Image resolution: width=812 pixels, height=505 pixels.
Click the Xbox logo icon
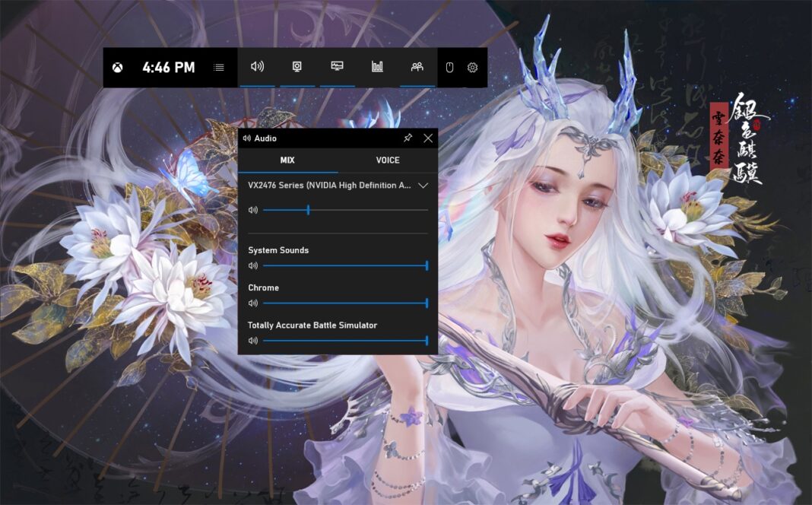click(x=118, y=68)
